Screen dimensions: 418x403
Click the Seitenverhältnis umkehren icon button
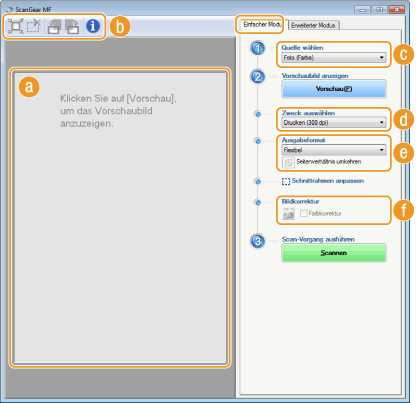288,162
